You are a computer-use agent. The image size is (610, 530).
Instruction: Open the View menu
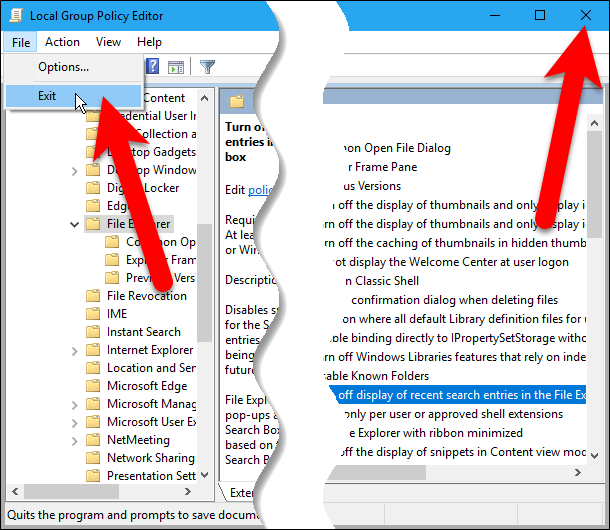point(108,42)
